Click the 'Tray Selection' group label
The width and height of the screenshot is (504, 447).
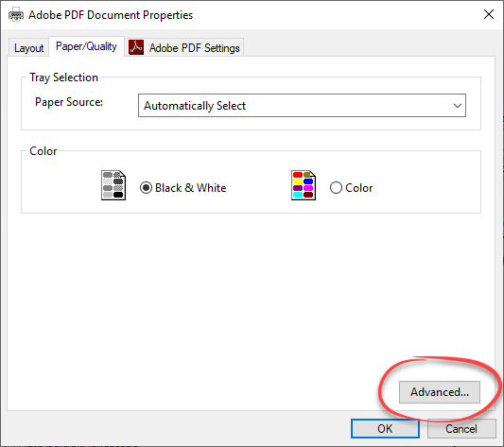click(63, 77)
